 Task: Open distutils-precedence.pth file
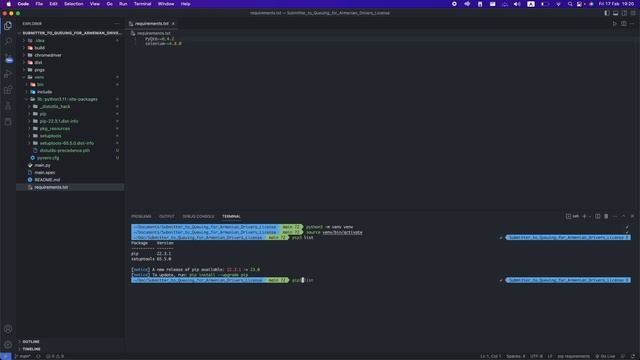coord(70,151)
